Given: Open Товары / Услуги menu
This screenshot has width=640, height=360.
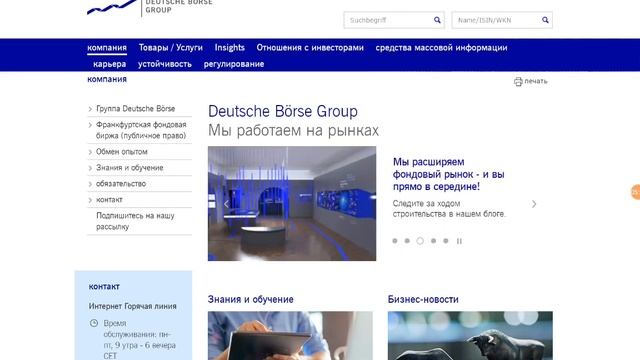Looking at the screenshot, I should pos(171,48).
